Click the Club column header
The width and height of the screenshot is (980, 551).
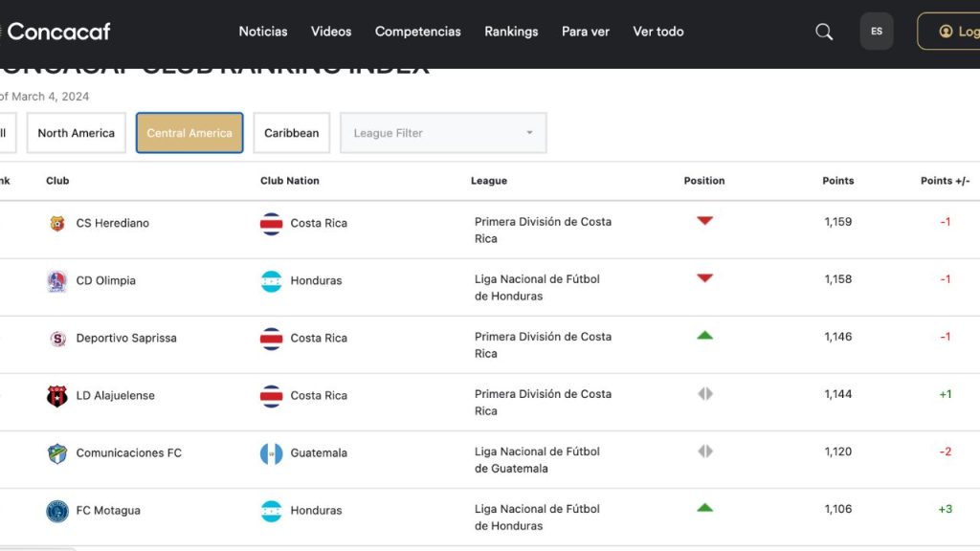(x=57, y=181)
